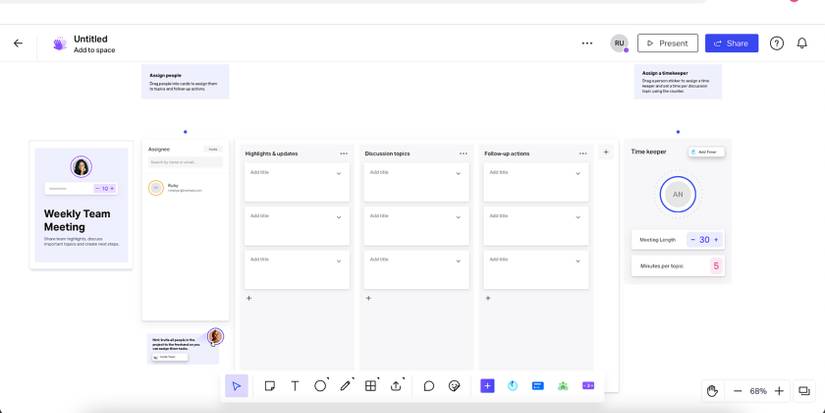Click the Assign people tip note

pos(185,82)
